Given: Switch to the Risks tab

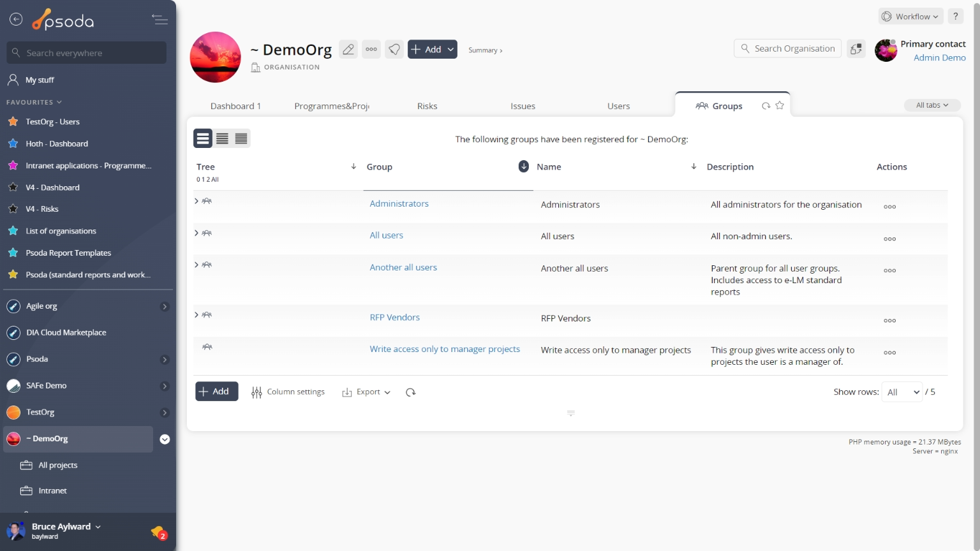Looking at the screenshot, I should pyautogui.click(x=427, y=106).
